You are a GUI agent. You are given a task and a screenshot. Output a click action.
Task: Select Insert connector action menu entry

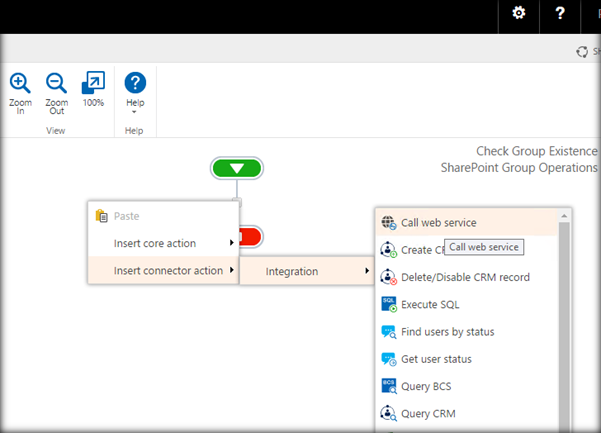(x=164, y=270)
